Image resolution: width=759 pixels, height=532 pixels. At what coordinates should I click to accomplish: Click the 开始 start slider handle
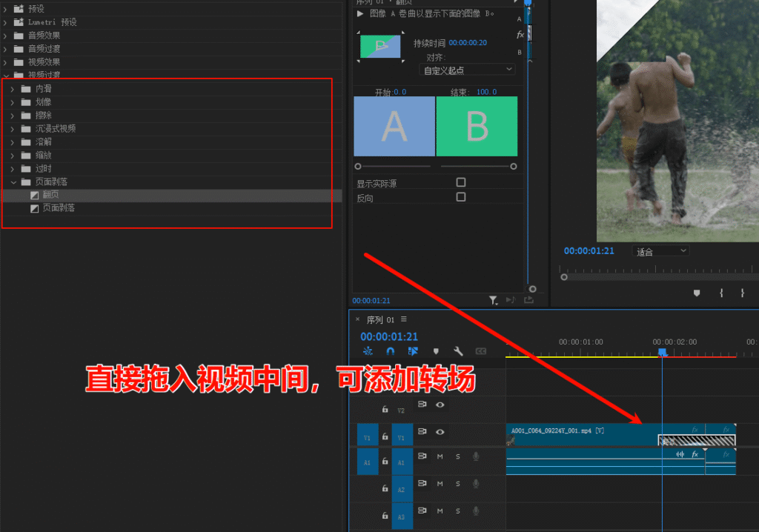(358, 165)
